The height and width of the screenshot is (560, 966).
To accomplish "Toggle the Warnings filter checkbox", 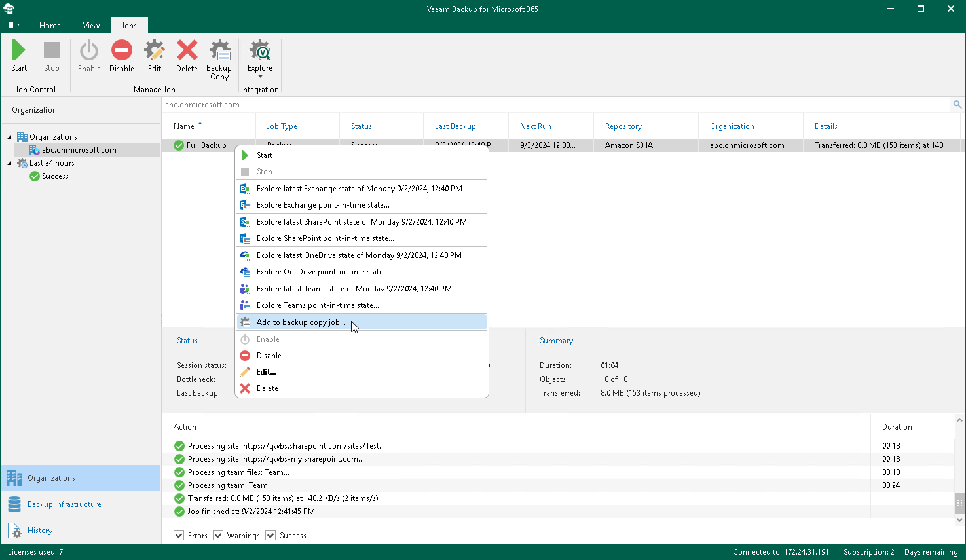I will point(218,536).
